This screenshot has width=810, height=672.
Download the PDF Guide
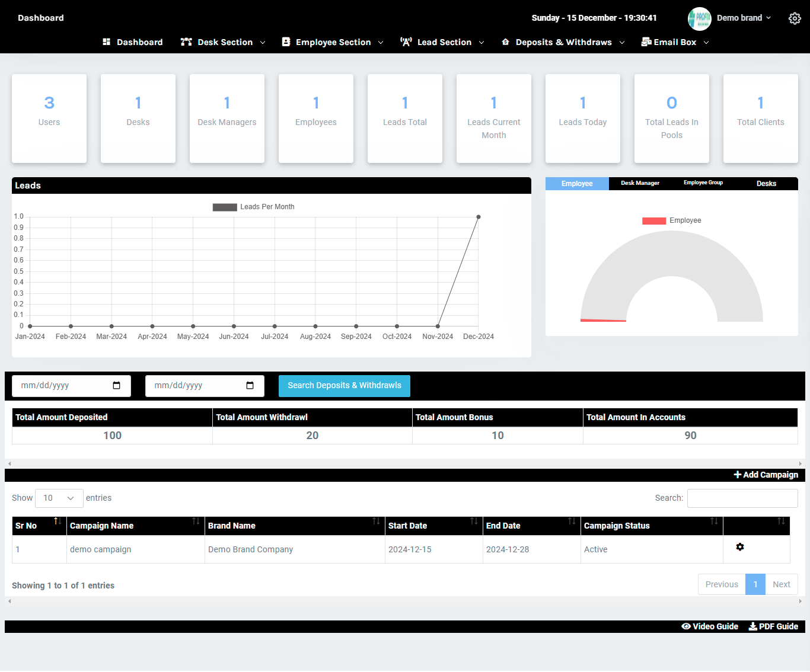[773, 626]
